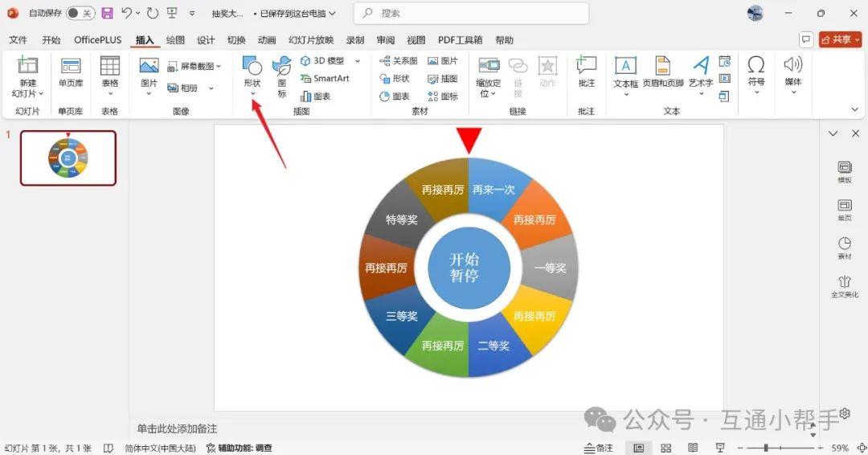This screenshot has width=868, height=455.
Task: Save the presentation with the purple disk icon
Action: (x=108, y=13)
